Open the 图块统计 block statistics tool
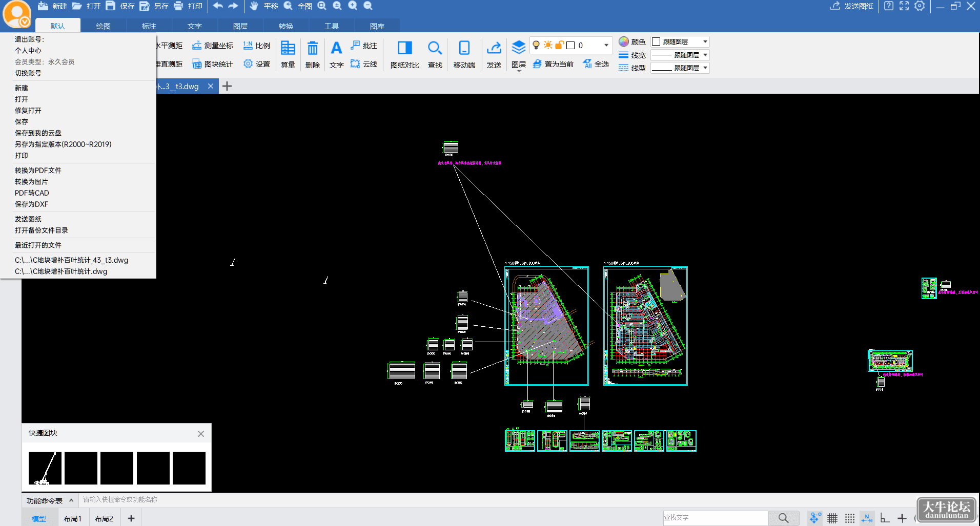The height and width of the screenshot is (526, 980). tap(213, 64)
